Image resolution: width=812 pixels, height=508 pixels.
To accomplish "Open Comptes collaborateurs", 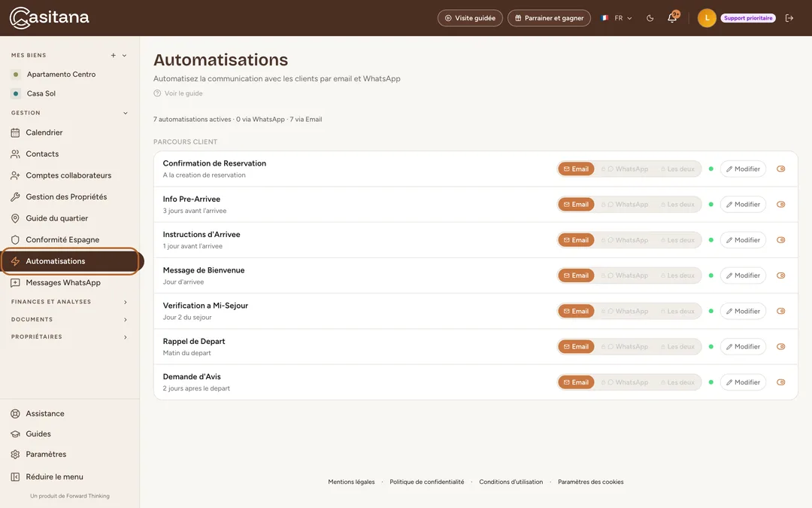I will [70, 175].
